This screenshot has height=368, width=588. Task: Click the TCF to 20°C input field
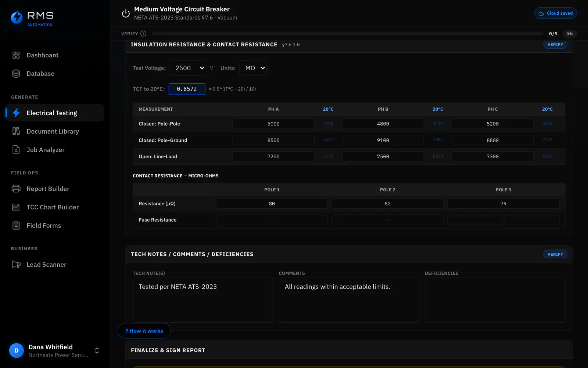187,89
